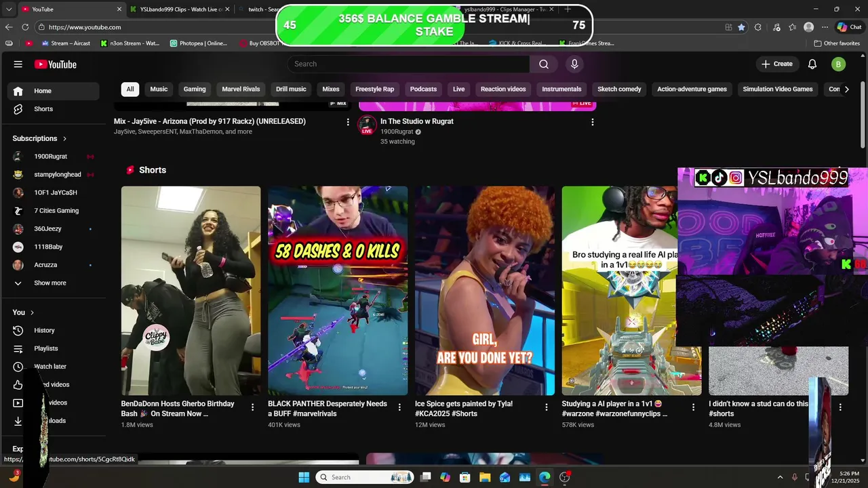Open File Explorer from the taskbar
Image resolution: width=868 pixels, height=488 pixels.
(485, 477)
